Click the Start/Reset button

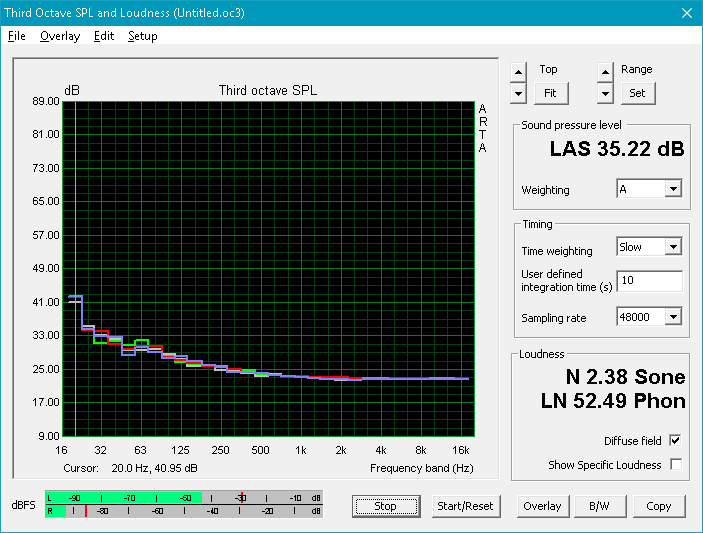[465, 506]
